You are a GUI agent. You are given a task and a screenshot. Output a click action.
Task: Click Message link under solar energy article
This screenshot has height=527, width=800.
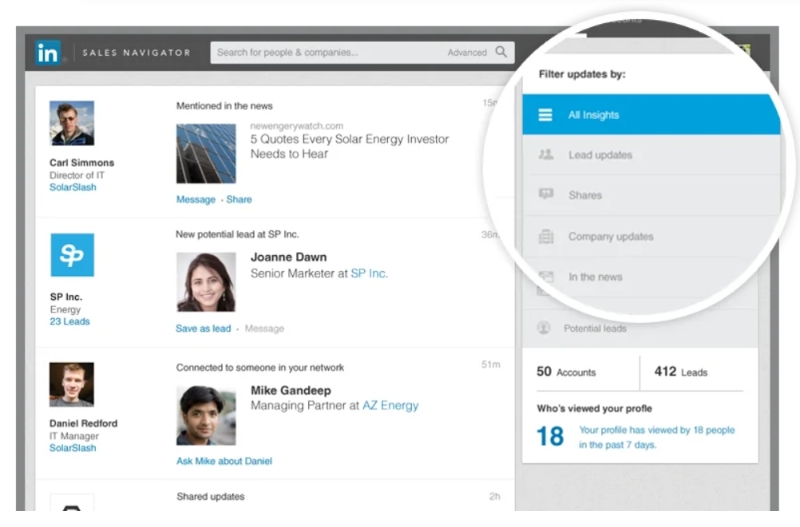195,199
